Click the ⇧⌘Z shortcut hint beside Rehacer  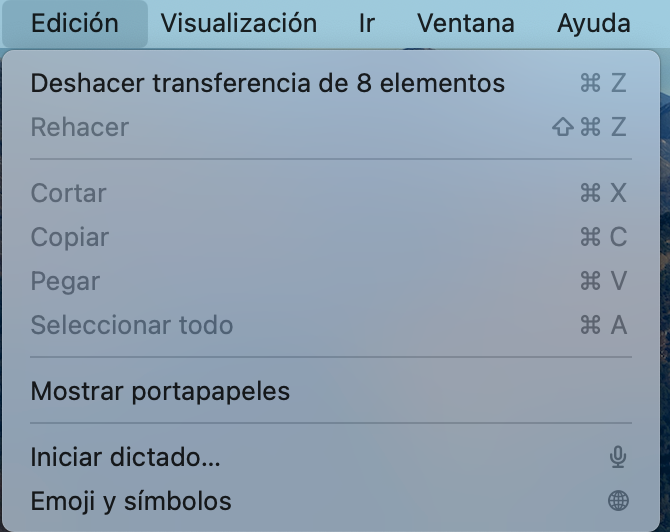pos(589,127)
